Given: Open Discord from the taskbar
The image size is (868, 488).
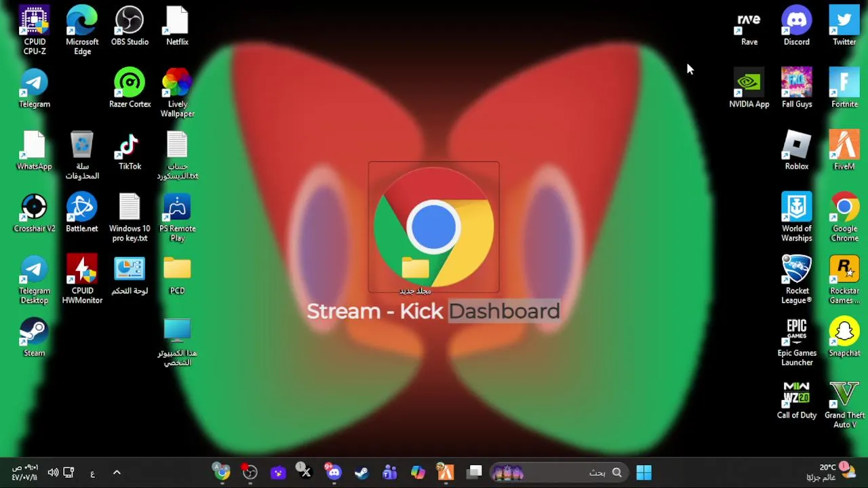Looking at the screenshot, I should point(333,472).
